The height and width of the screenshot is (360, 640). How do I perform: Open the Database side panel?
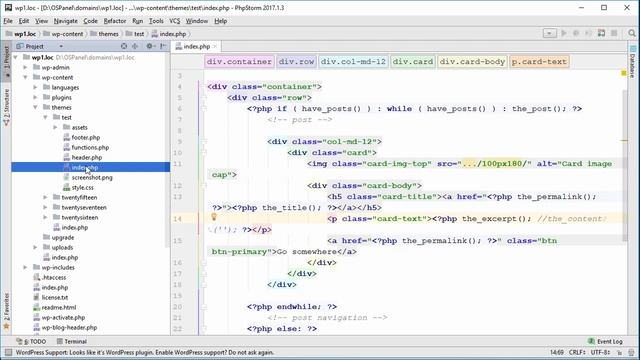(x=632, y=62)
